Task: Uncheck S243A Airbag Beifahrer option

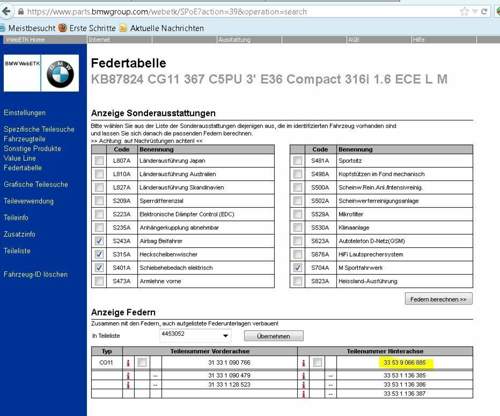Action: click(99, 241)
